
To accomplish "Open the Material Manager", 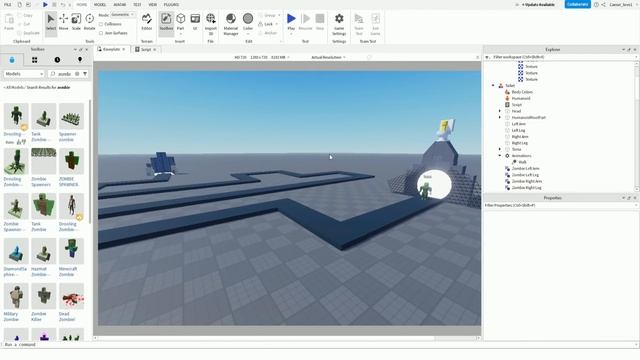I will (x=231, y=24).
